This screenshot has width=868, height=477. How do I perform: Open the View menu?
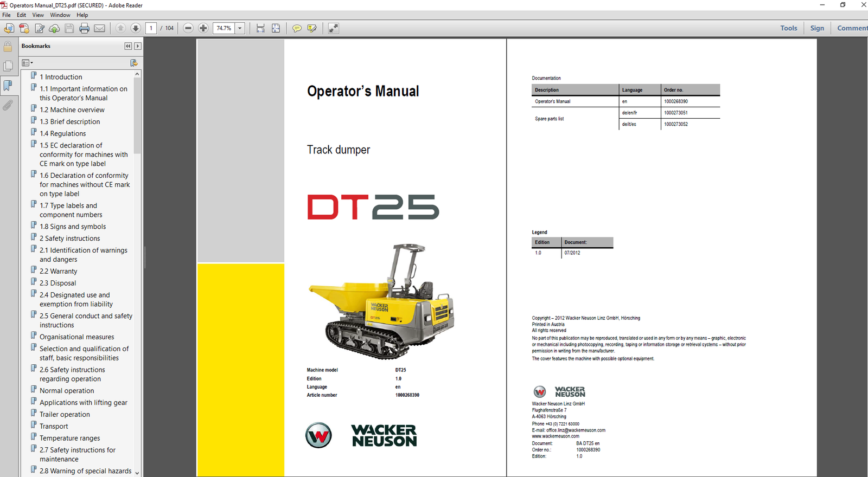pos(38,15)
